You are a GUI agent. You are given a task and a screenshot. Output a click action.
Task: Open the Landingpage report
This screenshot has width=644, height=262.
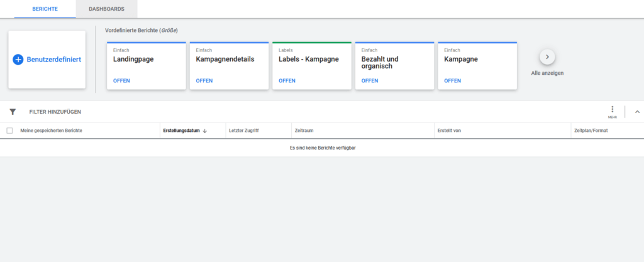122,80
